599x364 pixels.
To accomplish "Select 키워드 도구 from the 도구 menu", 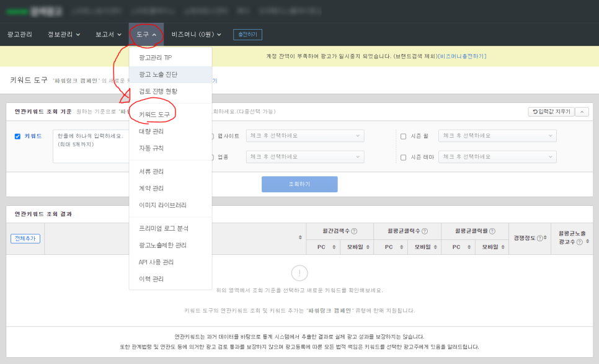I will coord(154,114).
